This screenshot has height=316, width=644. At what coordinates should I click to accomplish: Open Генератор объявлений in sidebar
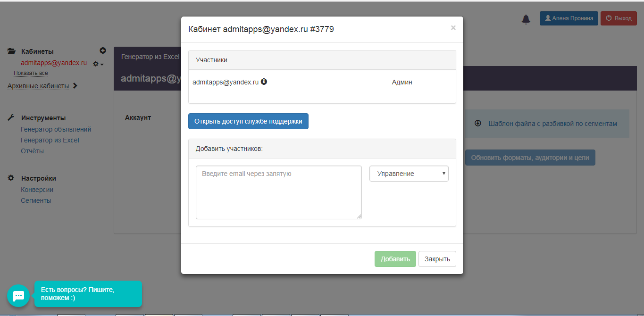click(x=56, y=129)
